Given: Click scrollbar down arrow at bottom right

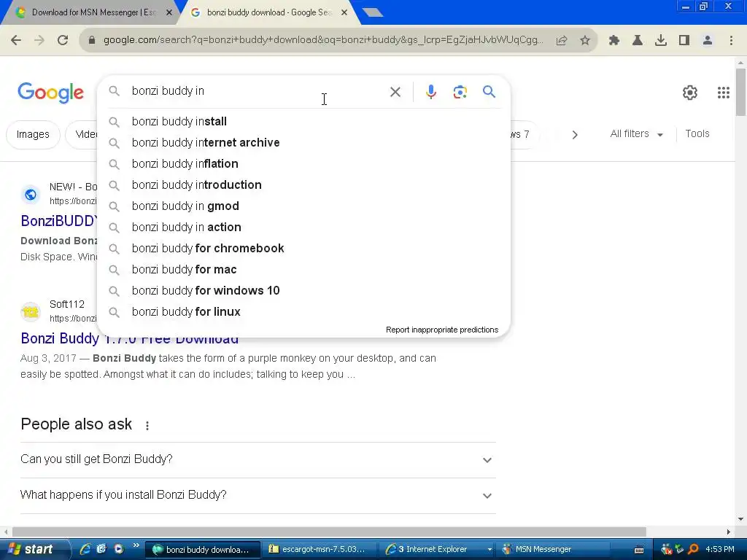Looking at the screenshot, I should [740, 519].
